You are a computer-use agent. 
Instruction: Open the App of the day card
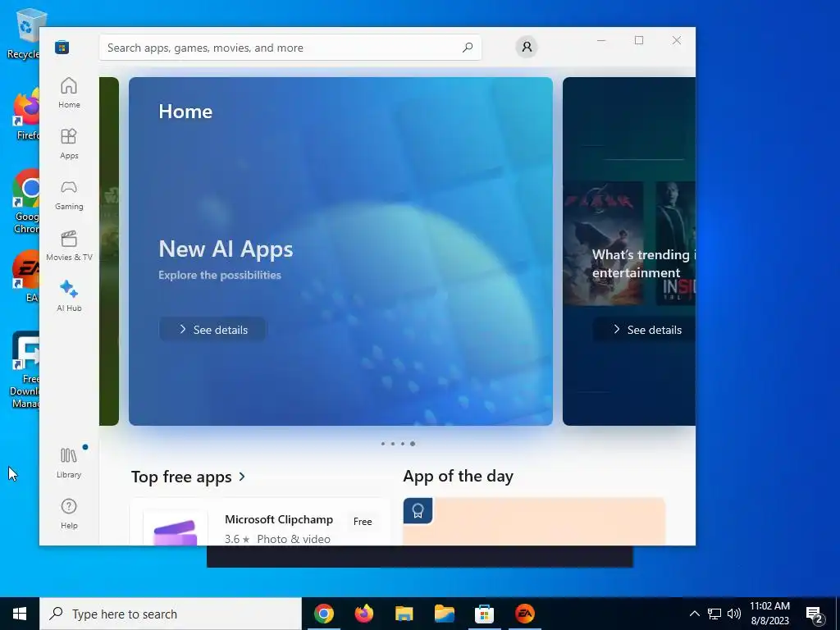pos(534,522)
